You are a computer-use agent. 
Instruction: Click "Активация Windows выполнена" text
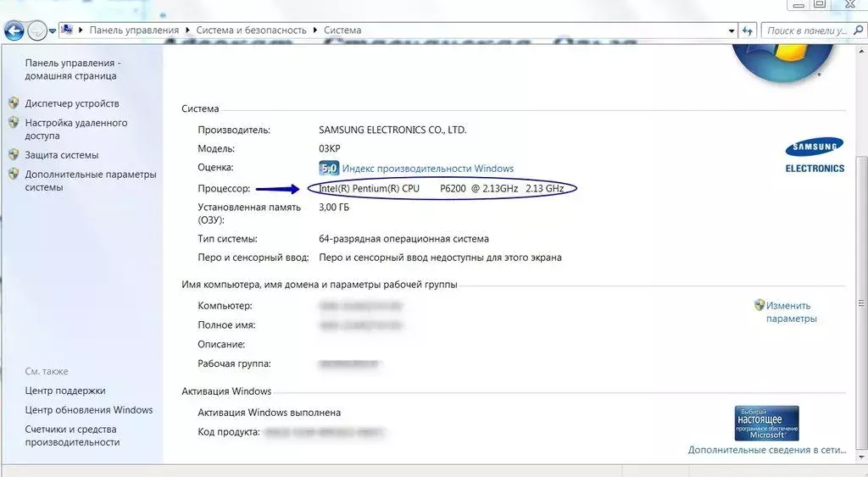tap(269, 413)
